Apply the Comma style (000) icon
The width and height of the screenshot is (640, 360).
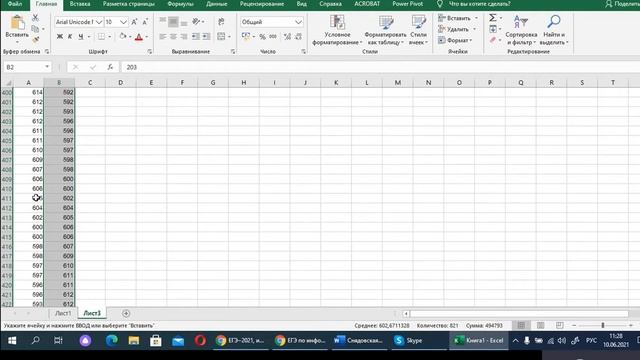tap(273, 37)
